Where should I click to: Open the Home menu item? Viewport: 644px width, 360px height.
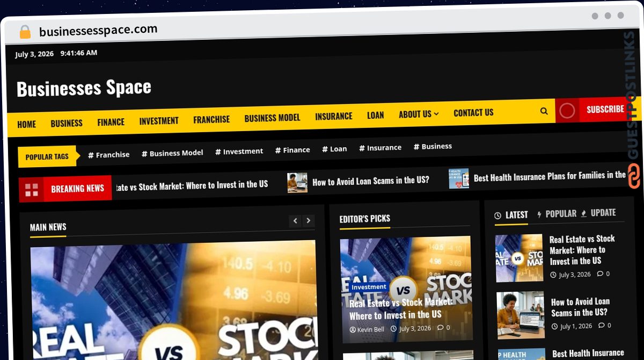26,125
